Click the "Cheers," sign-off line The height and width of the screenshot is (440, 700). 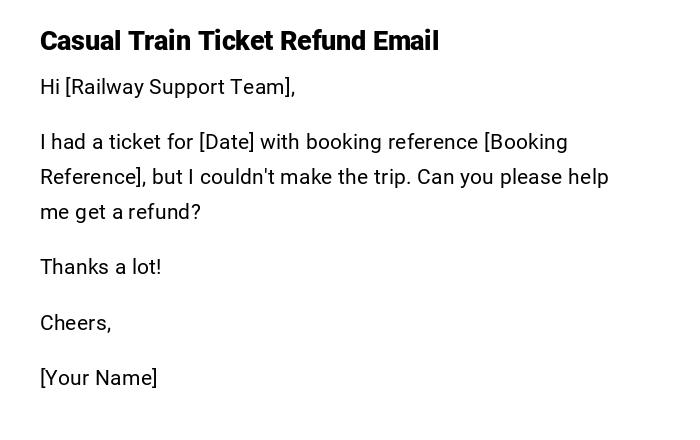click(x=75, y=323)
